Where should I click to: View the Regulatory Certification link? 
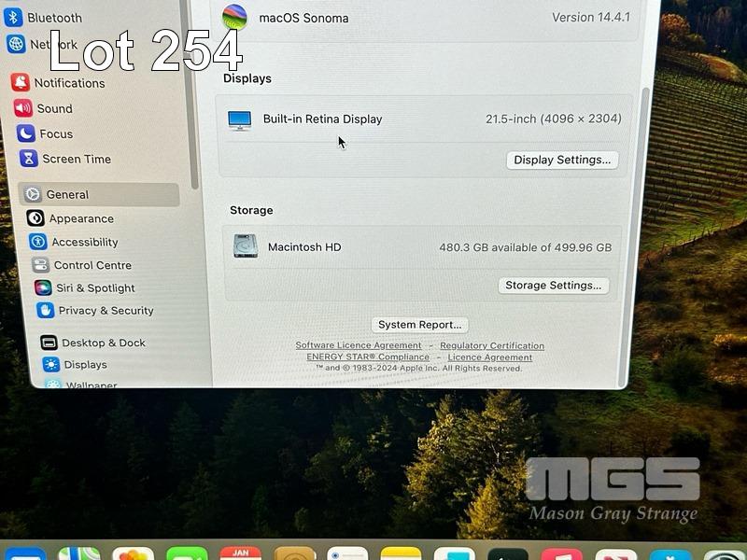[x=492, y=345]
